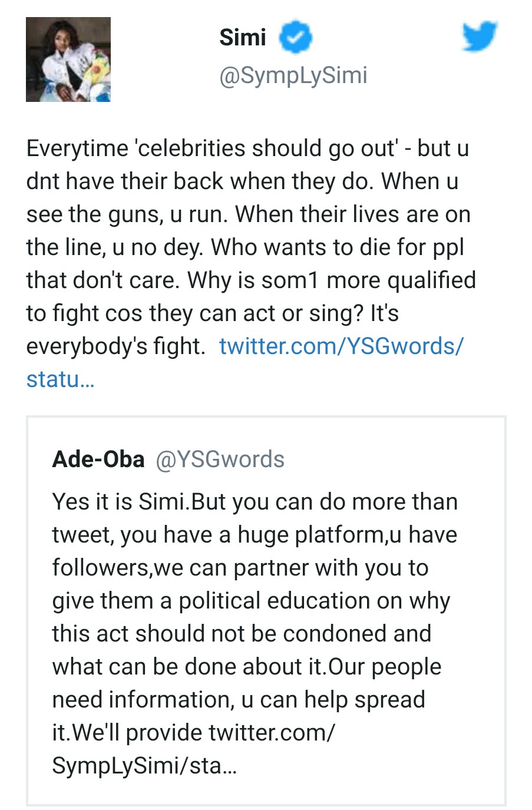This screenshot has width=532, height=810.
Task: Click Simi's profile picture thumbnail
Action: coord(68,59)
